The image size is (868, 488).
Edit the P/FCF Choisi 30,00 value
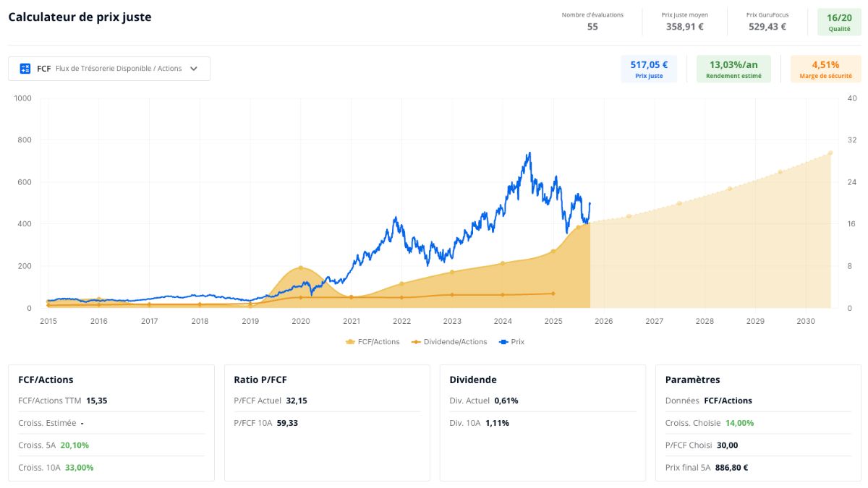pyautogui.click(x=728, y=445)
